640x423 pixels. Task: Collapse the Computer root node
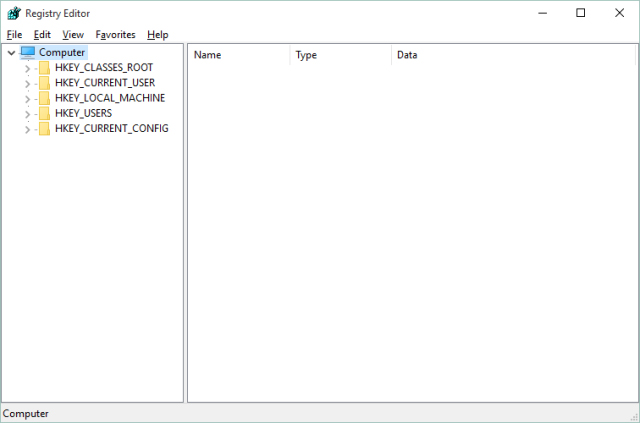point(11,53)
